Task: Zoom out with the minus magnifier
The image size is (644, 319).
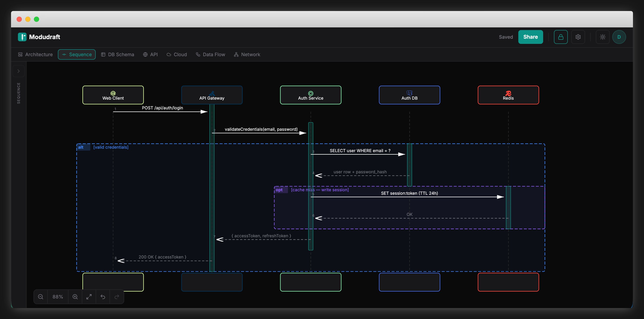Action: [41, 297]
